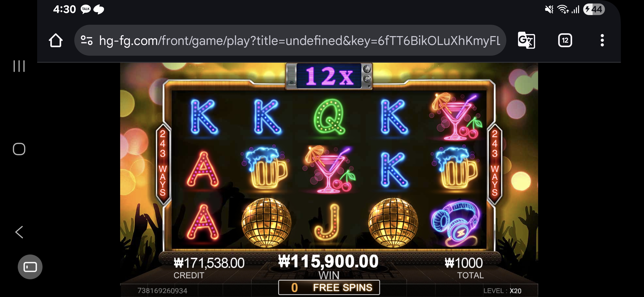Tap the left 243 Ways badge

click(163, 164)
